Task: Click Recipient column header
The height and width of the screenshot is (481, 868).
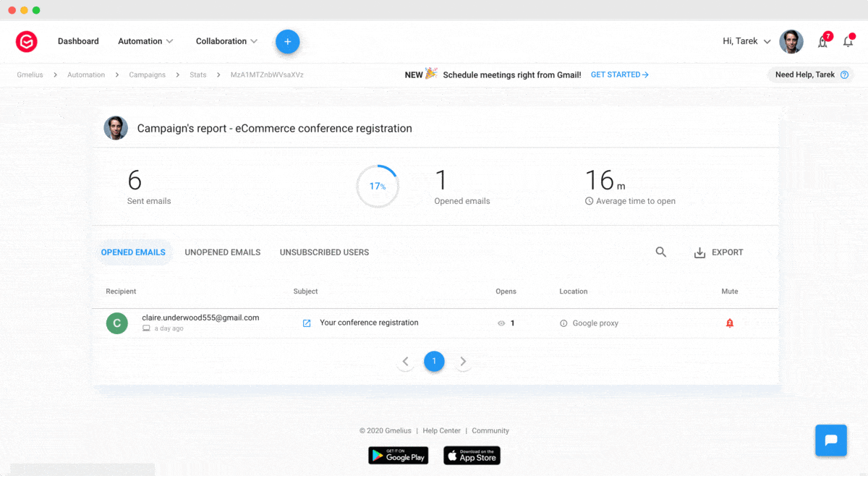Action: coord(121,291)
